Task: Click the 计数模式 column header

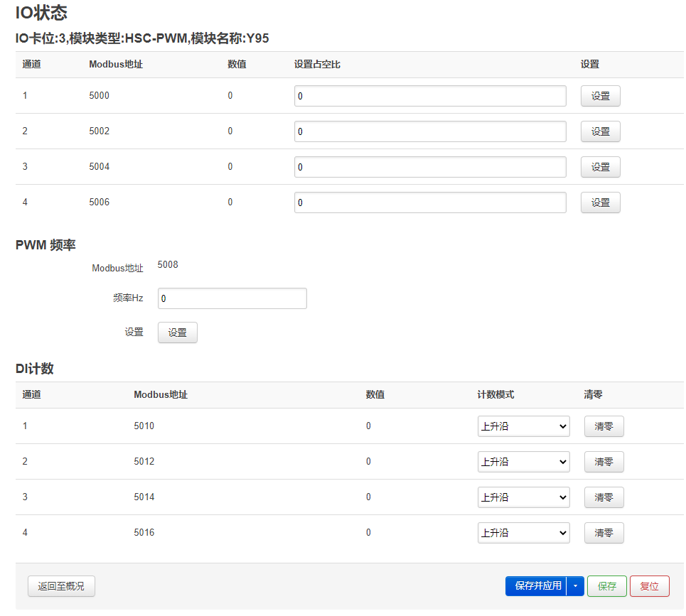Action: pos(495,395)
